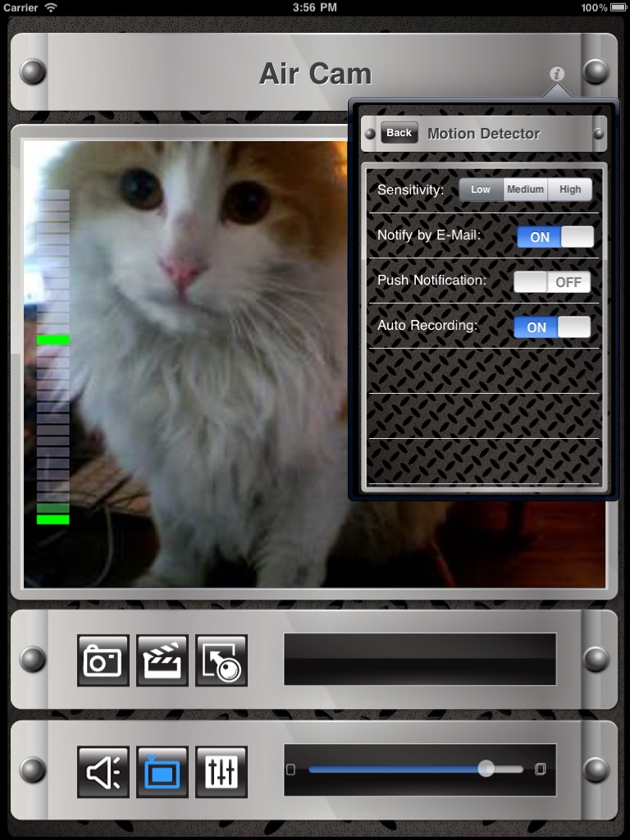Tap the small icon left of the slider

[x=291, y=769]
